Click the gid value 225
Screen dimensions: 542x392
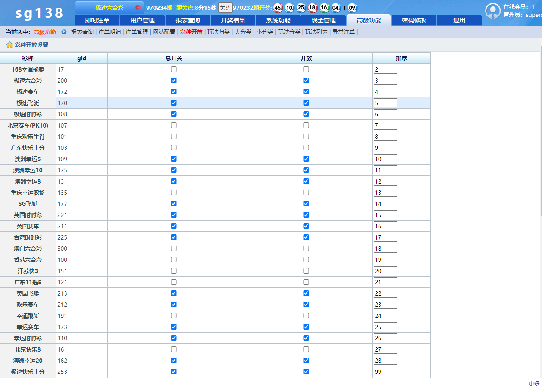point(62,237)
